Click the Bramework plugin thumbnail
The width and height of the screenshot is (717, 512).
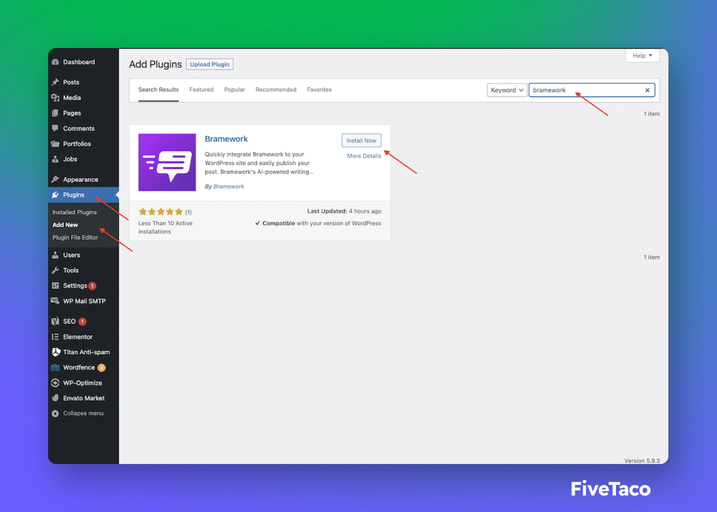tap(167, 162)
